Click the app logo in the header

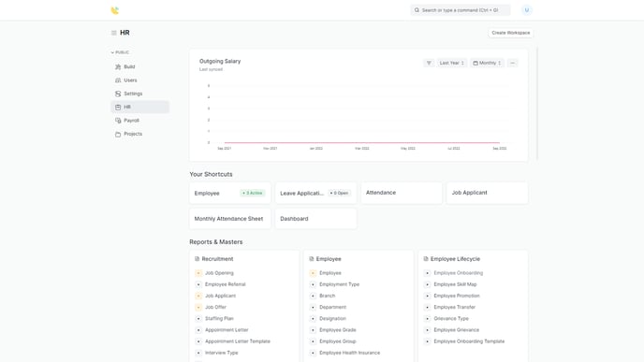click(114, 10)
